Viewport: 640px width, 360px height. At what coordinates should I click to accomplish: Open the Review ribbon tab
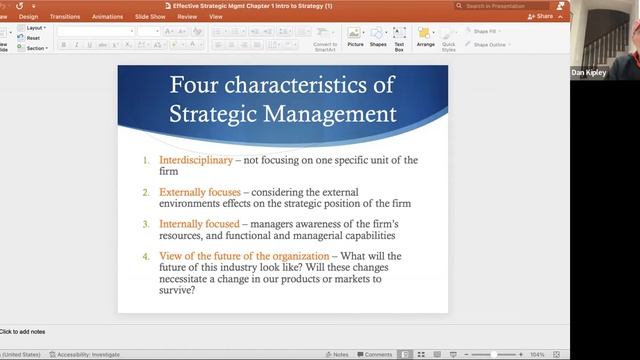[187, 17]
